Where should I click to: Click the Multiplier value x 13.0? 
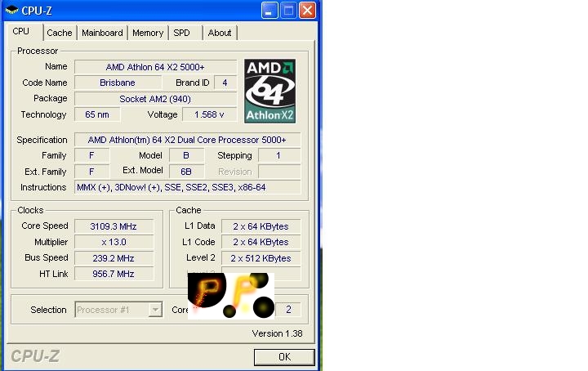coord(114,243)
